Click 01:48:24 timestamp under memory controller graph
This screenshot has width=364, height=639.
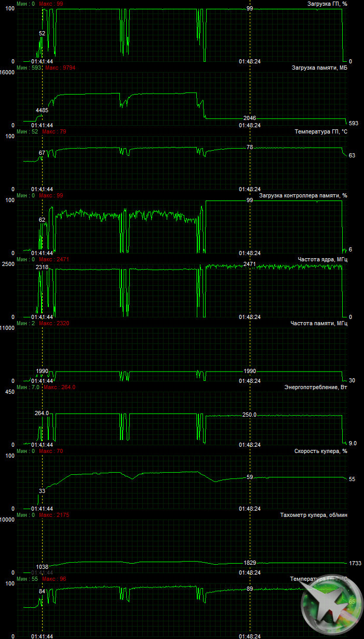pos(250,253)
